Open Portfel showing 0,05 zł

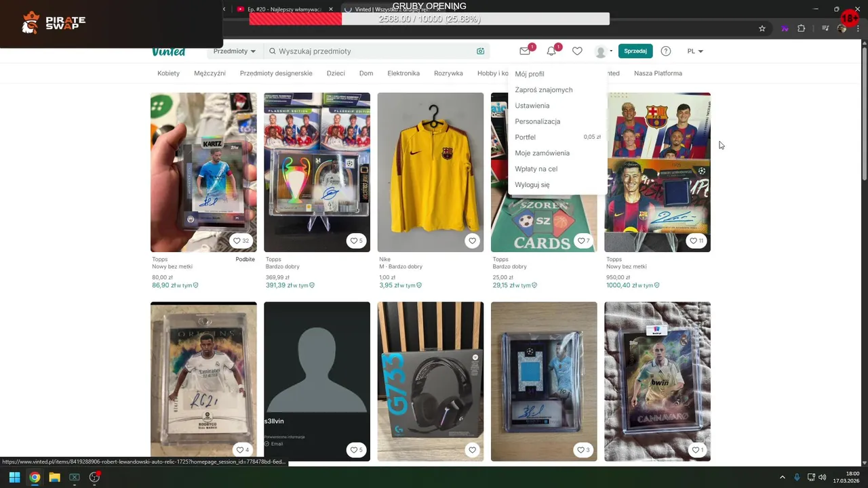[557, 137]
